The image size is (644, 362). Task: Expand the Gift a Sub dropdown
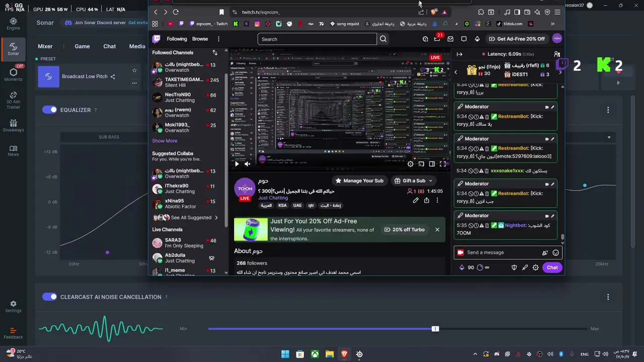pos(414,180)
